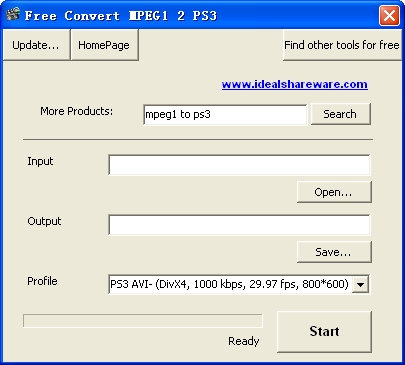Select the PS3 AVI profile combo box
The image size is (405, 365).
[x=239, y=284]
